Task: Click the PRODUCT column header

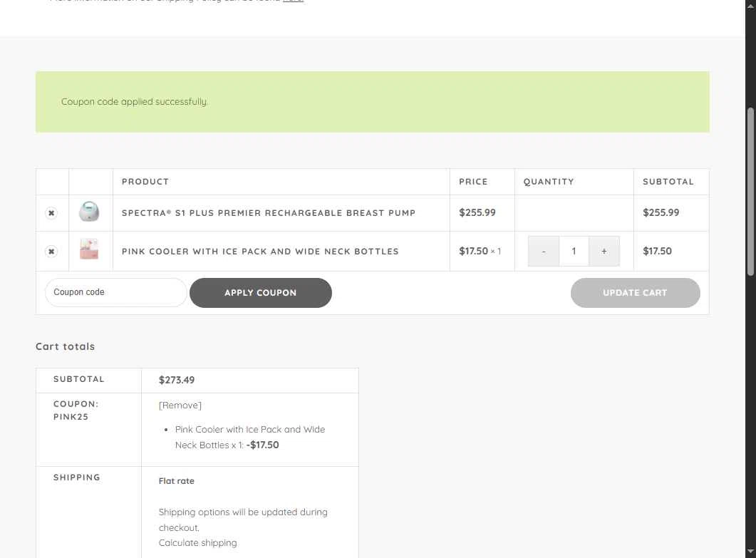Action: pyautogui.click(x=145, y=182)
